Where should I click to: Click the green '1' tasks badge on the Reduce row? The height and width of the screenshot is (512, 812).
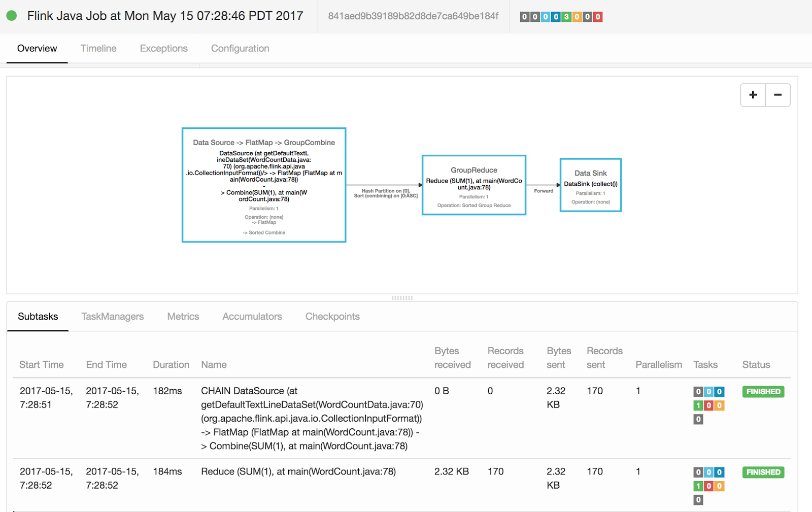[x=698, y=486]
